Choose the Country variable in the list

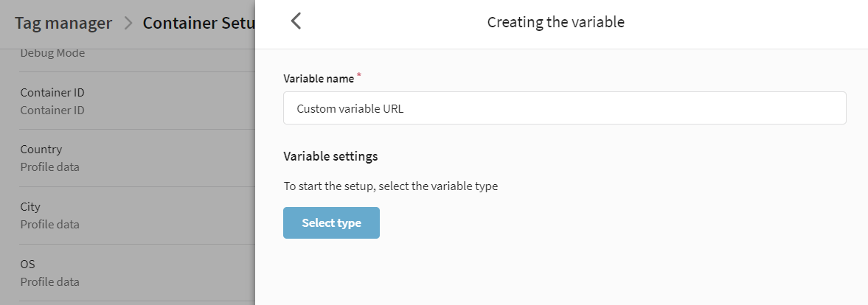point(137,158)
